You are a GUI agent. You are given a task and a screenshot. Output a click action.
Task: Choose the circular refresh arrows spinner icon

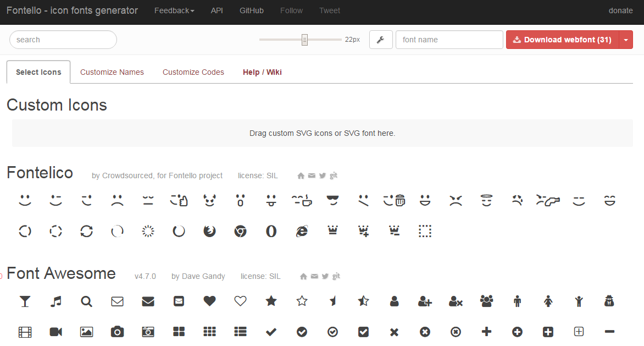click(87, 232)
